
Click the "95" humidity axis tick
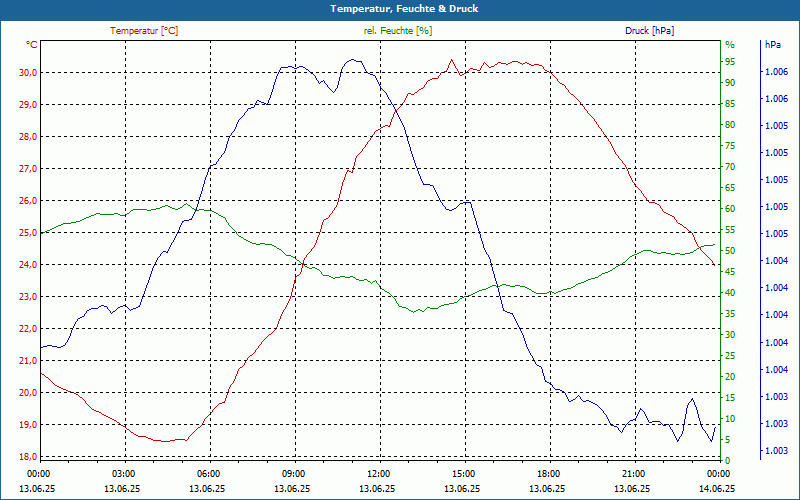click(x=730, y=62)
